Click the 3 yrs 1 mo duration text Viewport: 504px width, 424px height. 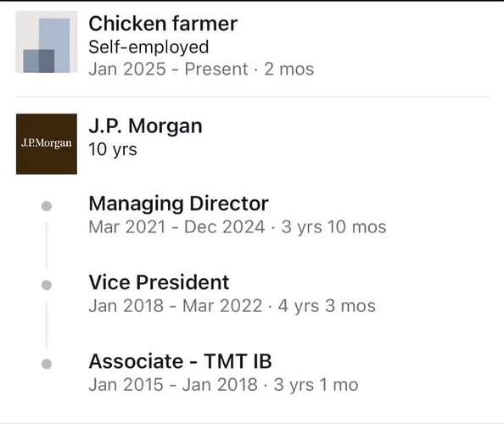[316, 385]
